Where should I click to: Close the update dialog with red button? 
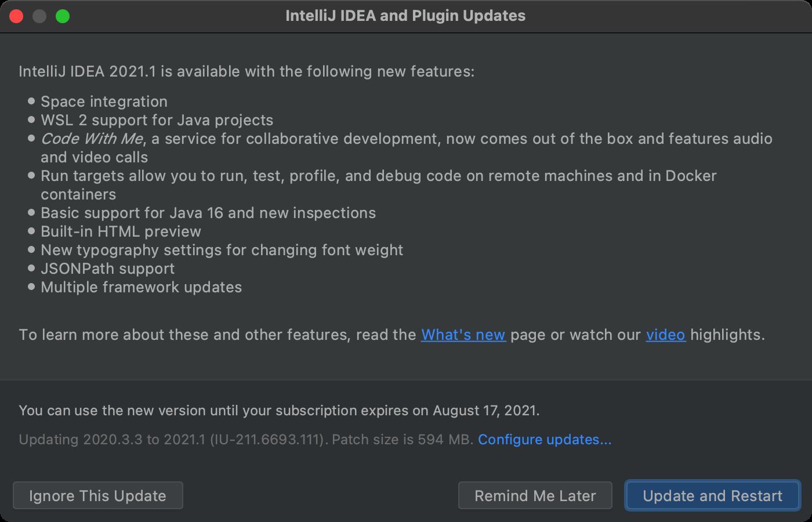16,16
